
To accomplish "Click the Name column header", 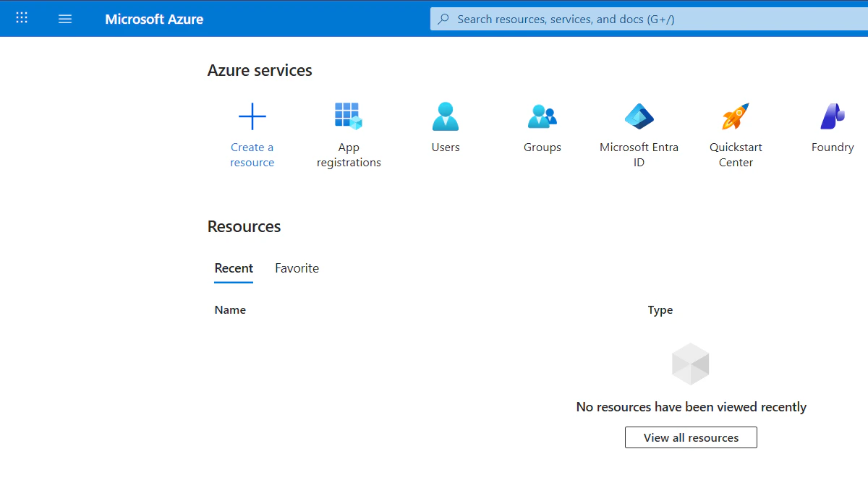I will coord(230,309).
